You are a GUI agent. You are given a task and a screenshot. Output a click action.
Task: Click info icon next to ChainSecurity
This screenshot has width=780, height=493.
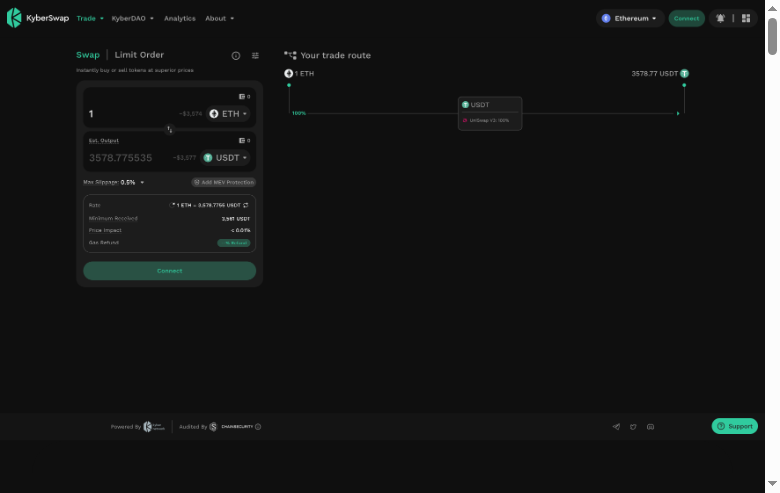pos(258,427)
